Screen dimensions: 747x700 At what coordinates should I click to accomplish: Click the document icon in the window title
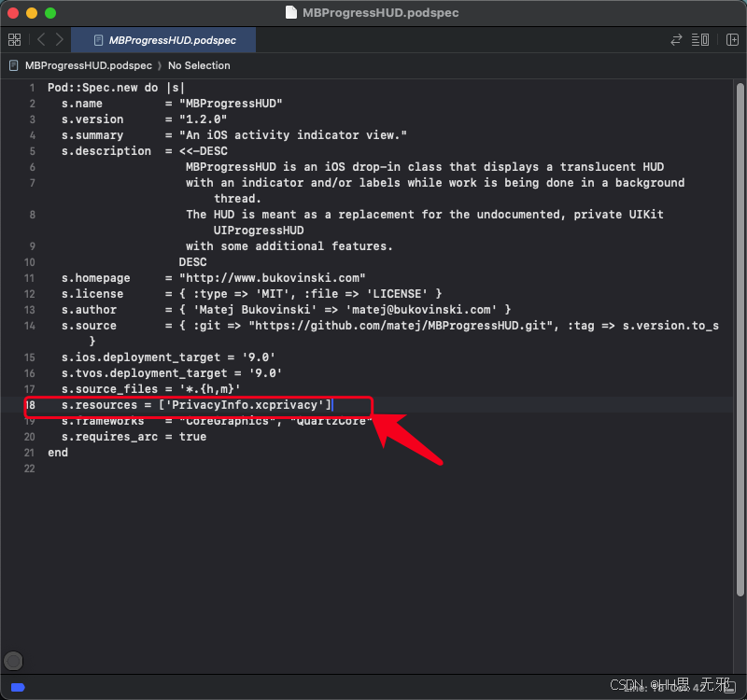point(291,12)
